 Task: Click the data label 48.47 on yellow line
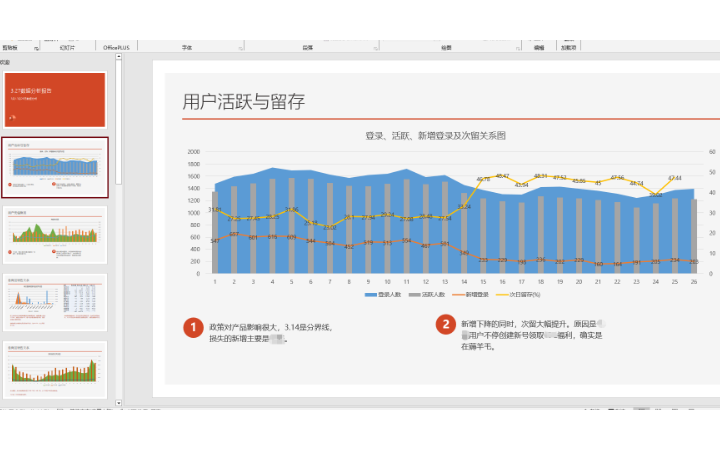pyautogui.click(x=502, y=176)
